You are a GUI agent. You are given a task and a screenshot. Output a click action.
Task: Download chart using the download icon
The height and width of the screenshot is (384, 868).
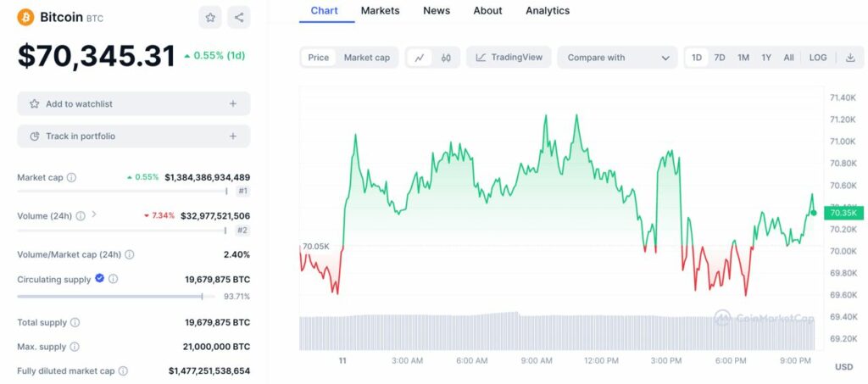click(850, 58)
